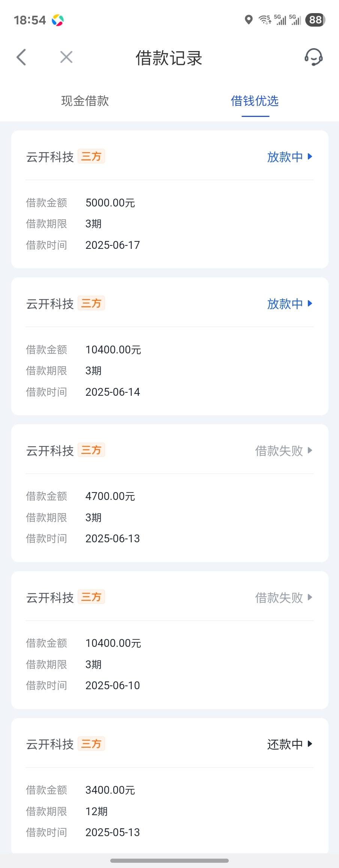Switch to the 现金借款 tab
The height and width of the screenshot is (868, 339).
click(85, 101)
